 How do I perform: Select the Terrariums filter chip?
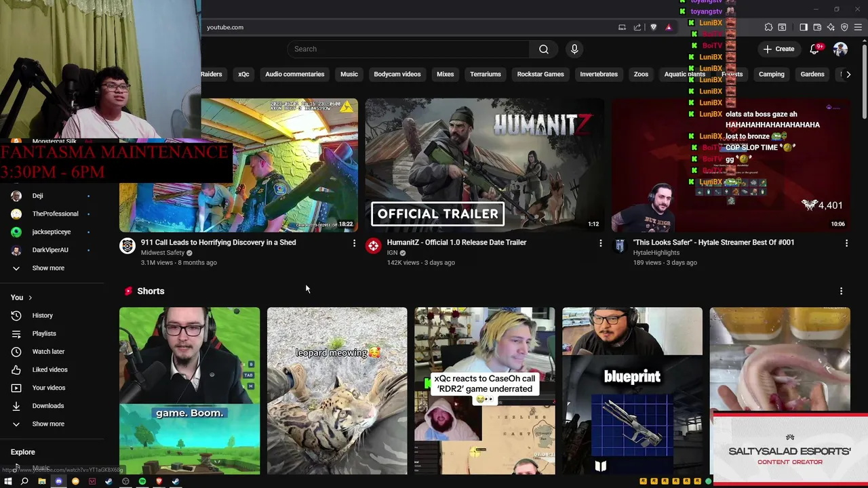click(x=486, y=74)
